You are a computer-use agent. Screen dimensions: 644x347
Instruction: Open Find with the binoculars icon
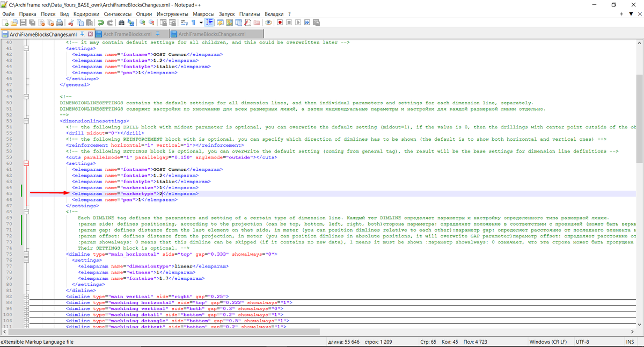pyautogui.click(x=121, y=23)
